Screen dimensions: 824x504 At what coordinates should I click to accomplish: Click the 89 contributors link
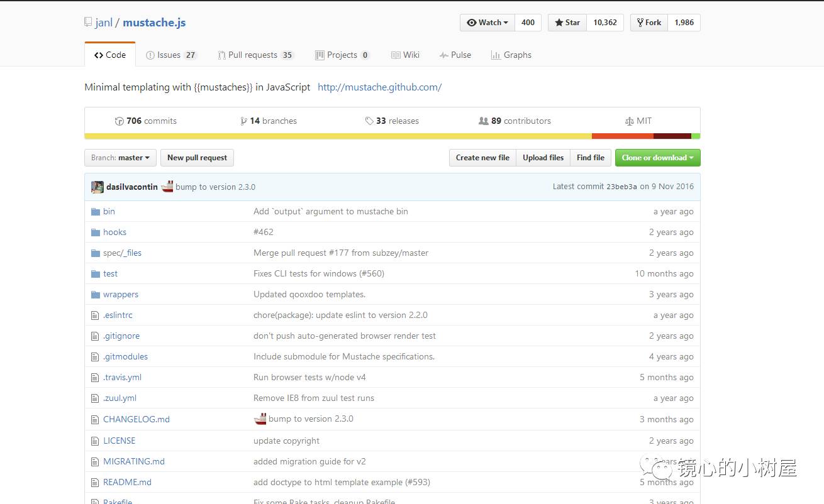tap(515, 121)
